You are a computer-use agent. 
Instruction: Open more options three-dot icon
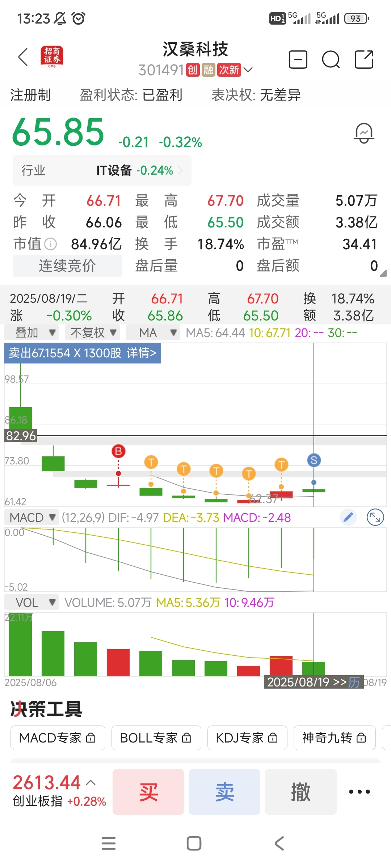coord(360,792)
